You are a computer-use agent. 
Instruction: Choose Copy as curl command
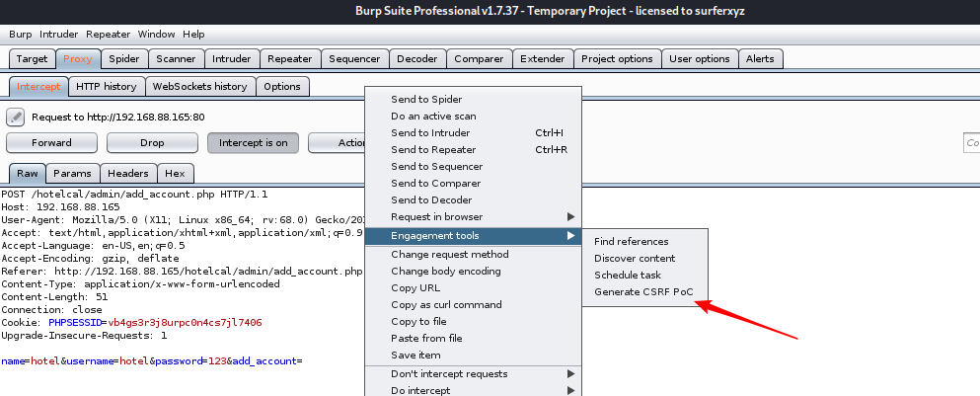tap(473, 305)
